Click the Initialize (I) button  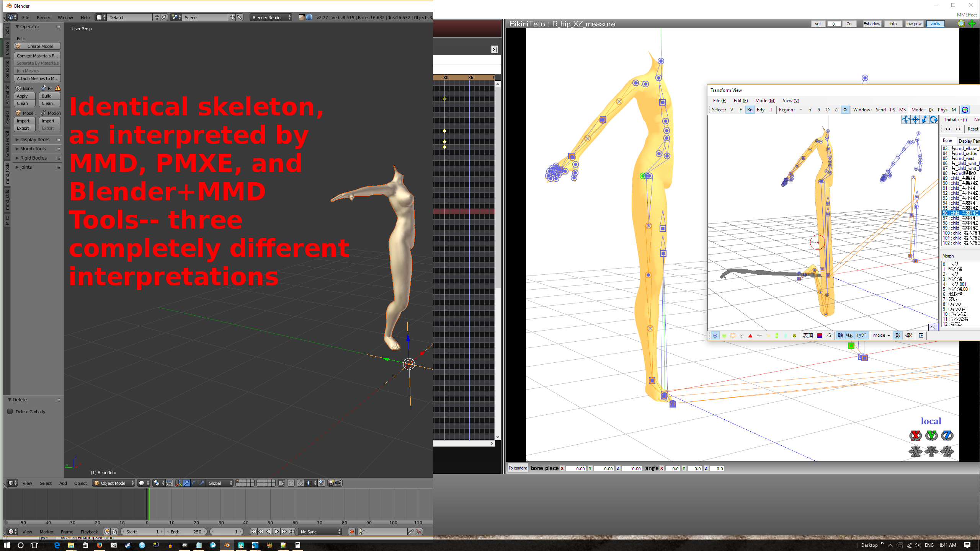(x=955, y=120)
